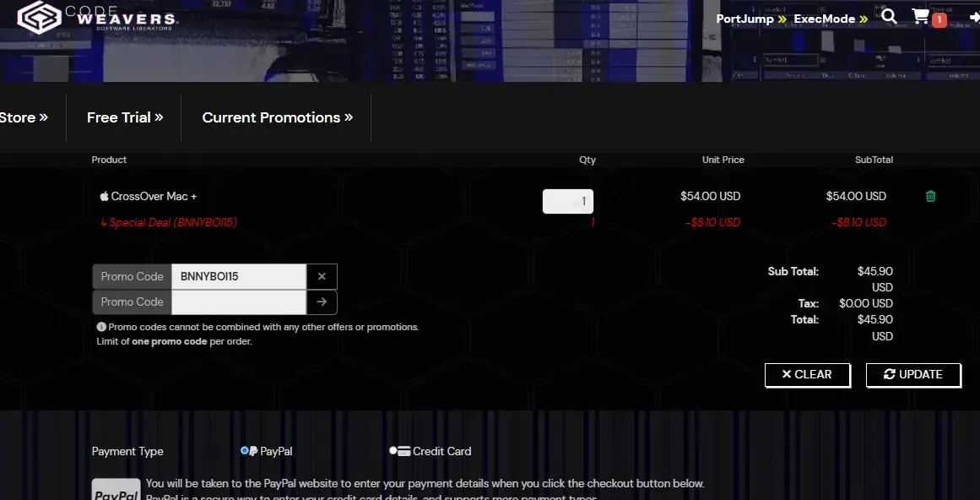The height and width of the screenshot is (500, 980).
Task: Open the PortJump menu
Action: tap(750, 19)
